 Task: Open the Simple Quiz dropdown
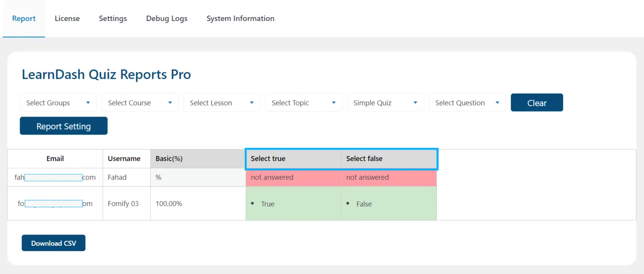[385, 103]
